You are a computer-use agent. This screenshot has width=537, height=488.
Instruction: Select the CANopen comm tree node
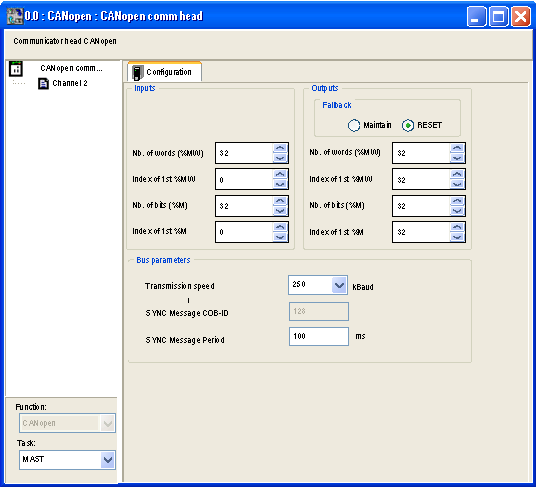click(71, 68)
